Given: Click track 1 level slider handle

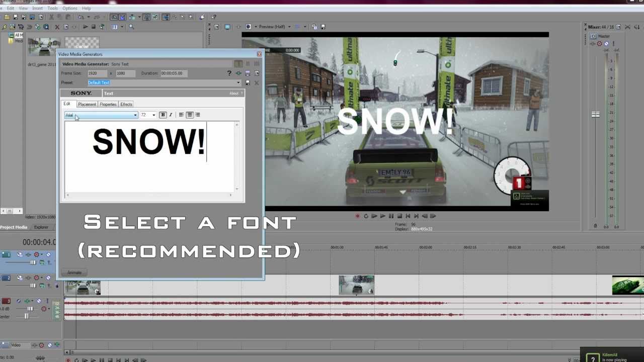Looking at the screenshot, I should [33, 262].
